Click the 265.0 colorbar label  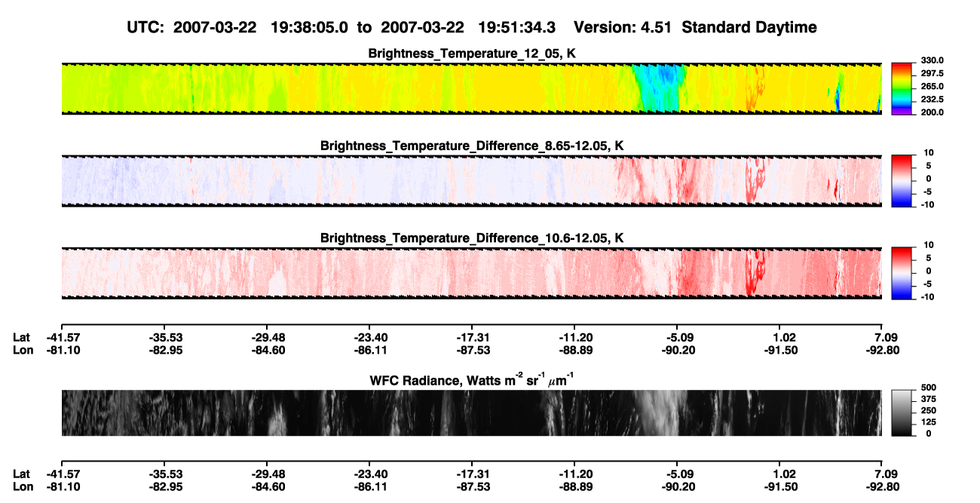932,87
